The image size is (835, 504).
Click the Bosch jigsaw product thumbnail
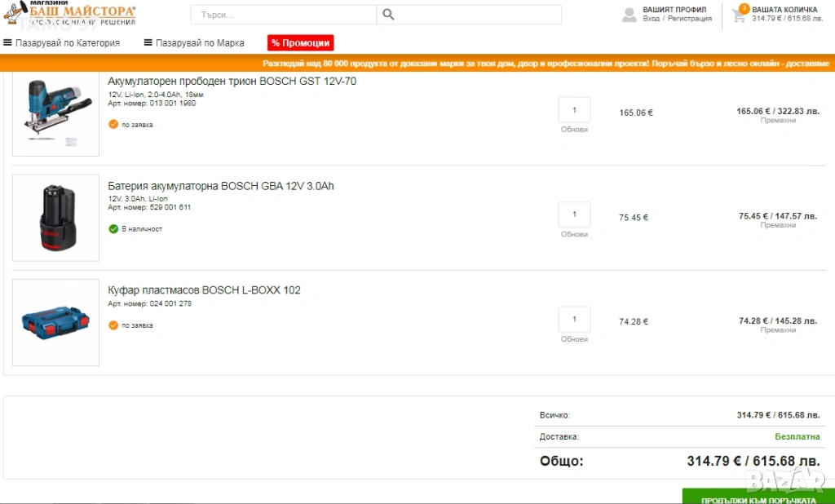tap(55, 113)
